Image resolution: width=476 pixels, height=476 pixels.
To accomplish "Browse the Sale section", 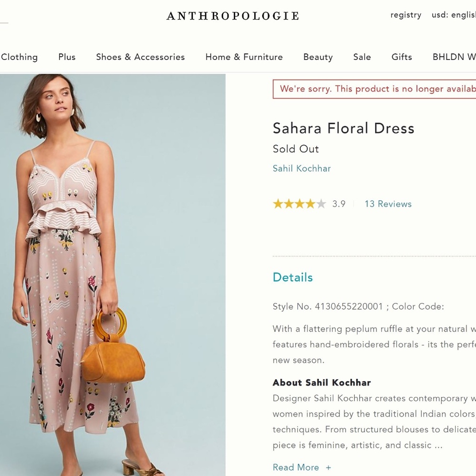I will [362, 57].
